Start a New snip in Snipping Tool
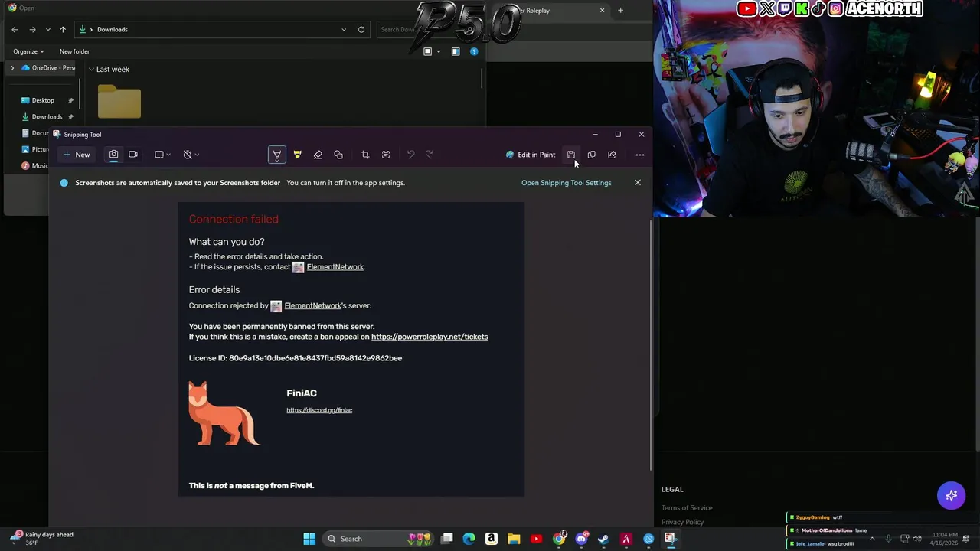 click(x=77, y=155)
